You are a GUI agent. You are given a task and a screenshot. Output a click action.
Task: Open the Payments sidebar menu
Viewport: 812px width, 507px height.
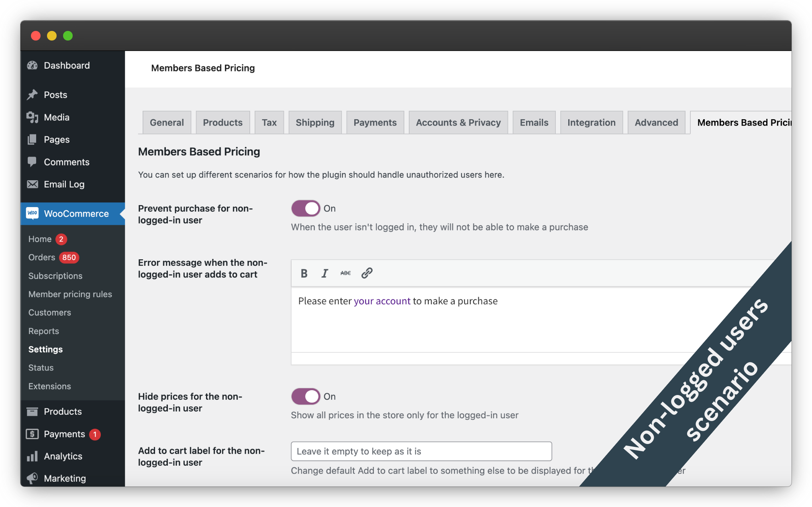tap(64, 434)
